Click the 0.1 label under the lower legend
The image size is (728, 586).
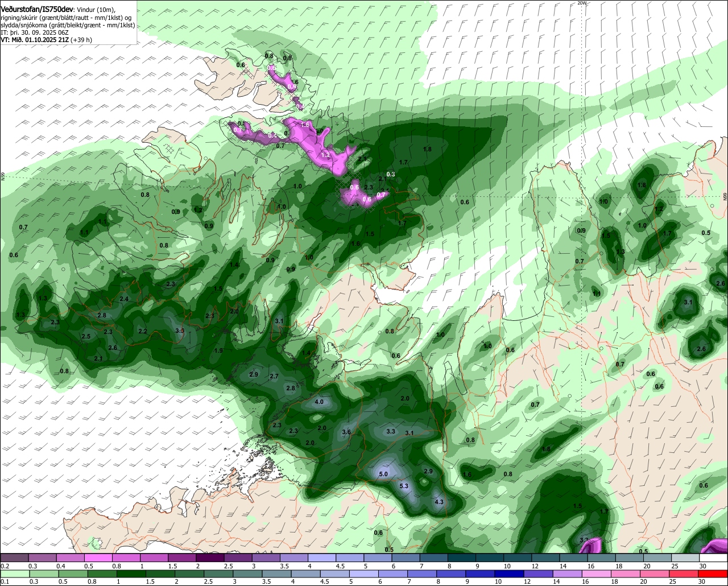tap(5, 582)
